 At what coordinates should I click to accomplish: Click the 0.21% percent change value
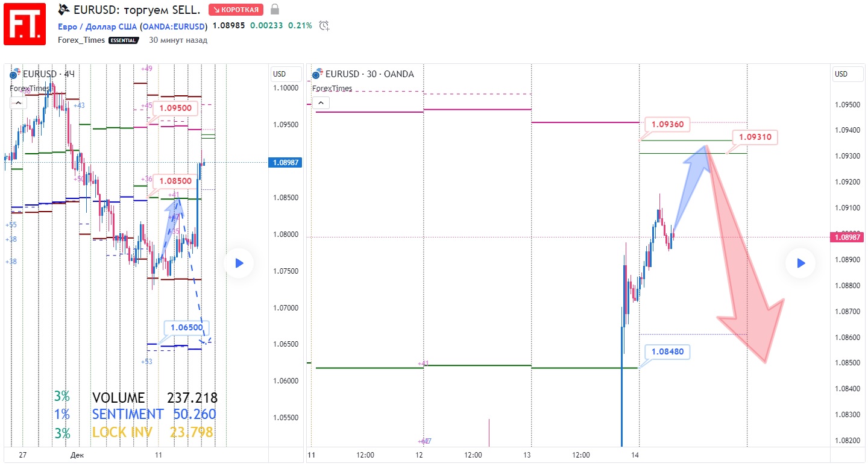pyautogui.click(x=300, y=26)
